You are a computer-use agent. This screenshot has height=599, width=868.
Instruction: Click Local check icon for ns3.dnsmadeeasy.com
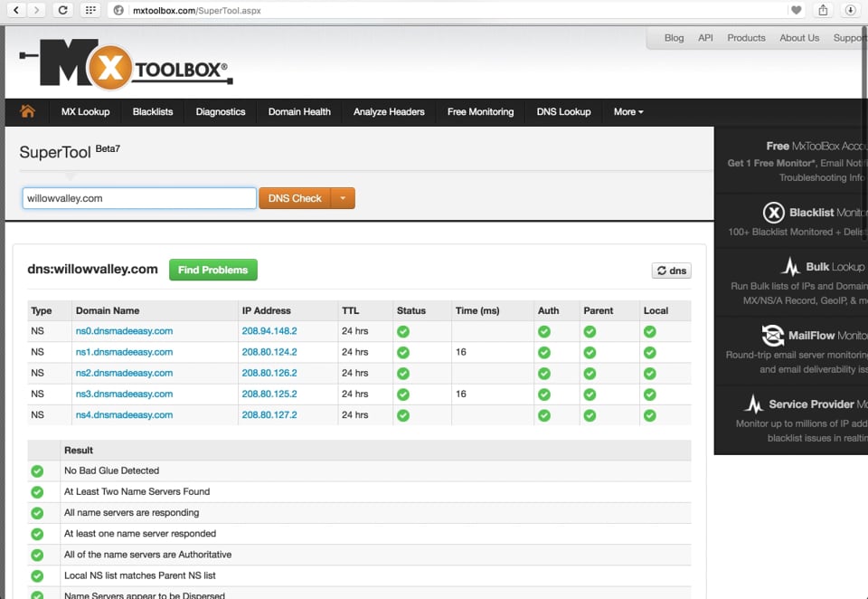point(650,395)
